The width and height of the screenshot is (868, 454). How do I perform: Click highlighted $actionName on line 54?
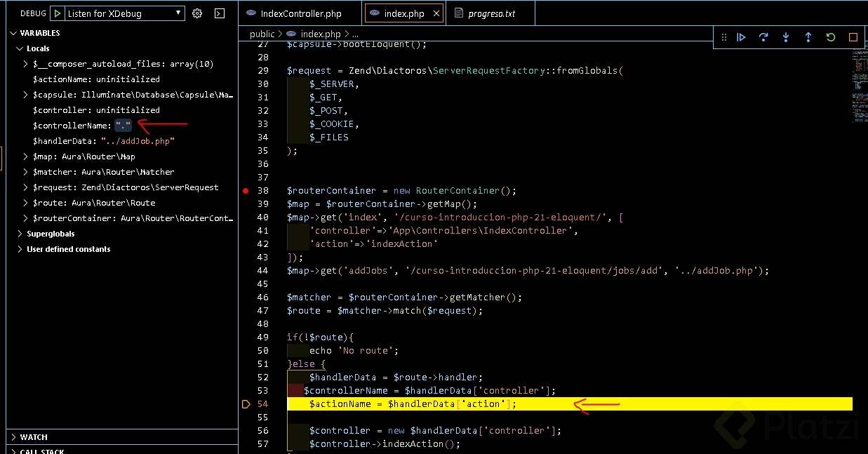(x=340, y=404)
